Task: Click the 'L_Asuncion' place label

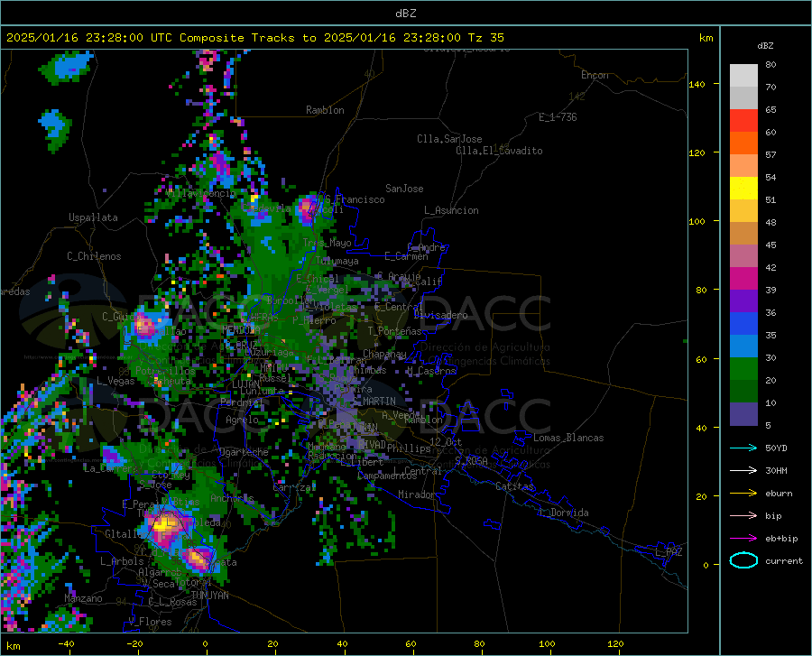Action: pos(451,210)
